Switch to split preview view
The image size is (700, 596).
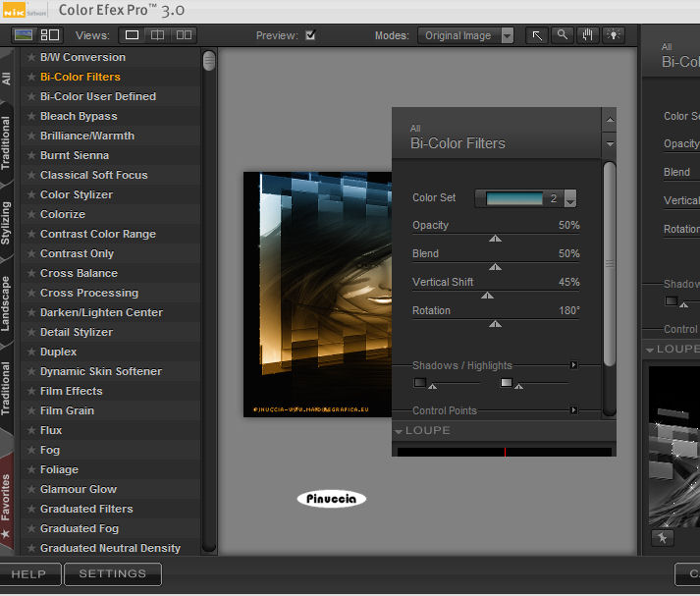click(x=157, y=35)
